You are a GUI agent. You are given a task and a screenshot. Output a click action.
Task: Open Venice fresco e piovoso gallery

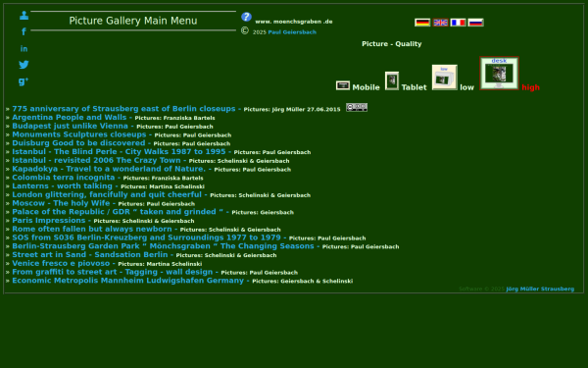[x=61, y=263]
